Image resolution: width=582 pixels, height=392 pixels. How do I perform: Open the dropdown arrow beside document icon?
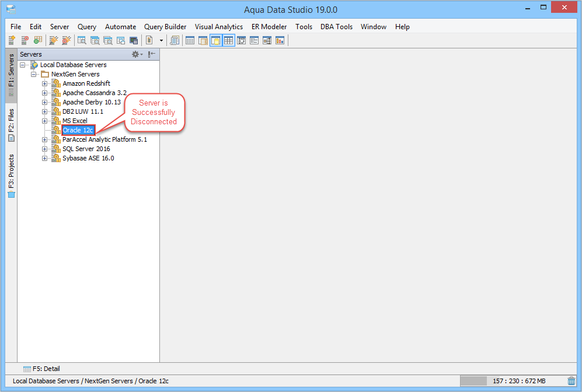click(x=161, y=40)
